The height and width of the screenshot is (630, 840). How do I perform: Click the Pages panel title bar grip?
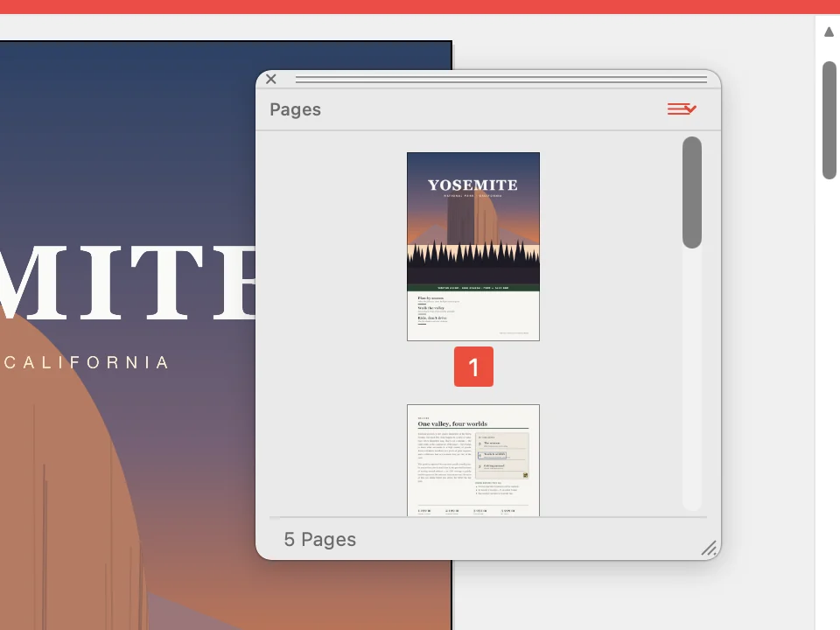(x=500, y=80)
